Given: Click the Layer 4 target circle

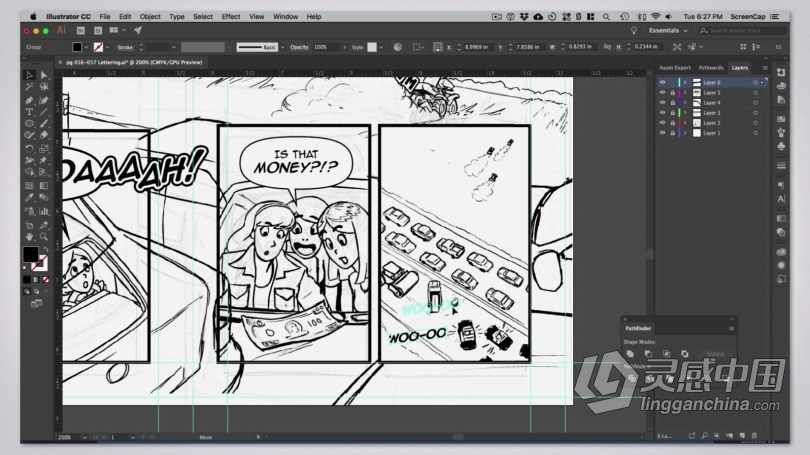Looking at the screenshot, I should click(755, 103).
